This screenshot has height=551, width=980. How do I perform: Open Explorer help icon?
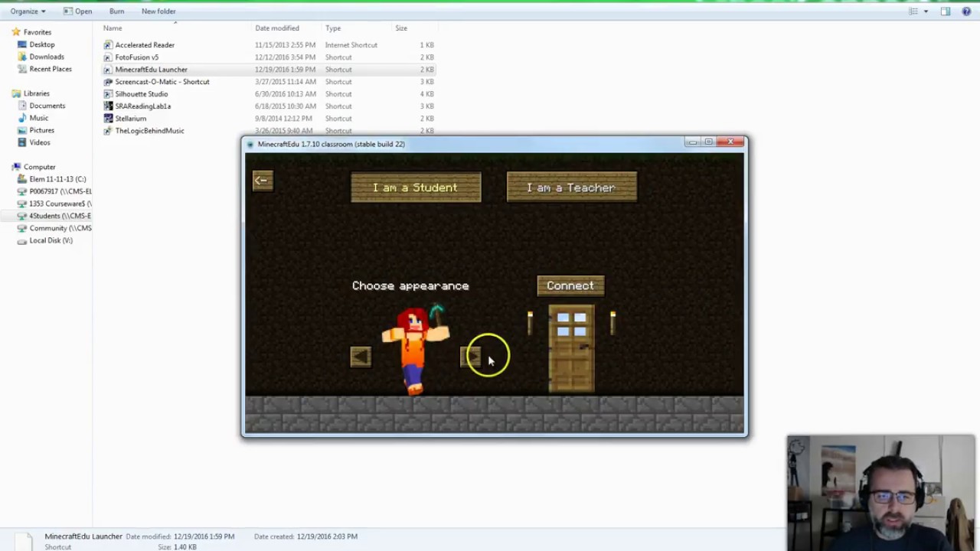click(x=966, y=11)
